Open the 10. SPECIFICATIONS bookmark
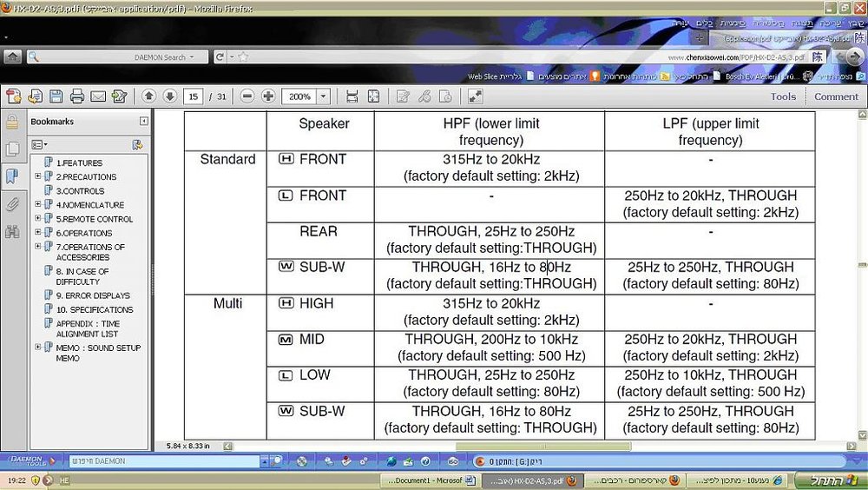 click(x=95, y=309)
